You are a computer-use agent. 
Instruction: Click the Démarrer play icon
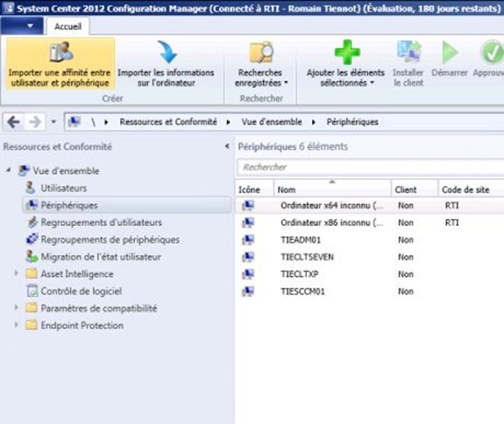450,52
